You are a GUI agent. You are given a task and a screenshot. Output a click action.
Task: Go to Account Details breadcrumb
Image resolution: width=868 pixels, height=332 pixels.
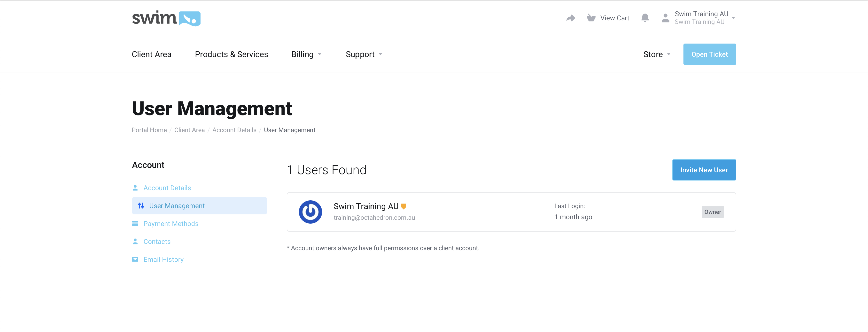[x=234, y=130]
